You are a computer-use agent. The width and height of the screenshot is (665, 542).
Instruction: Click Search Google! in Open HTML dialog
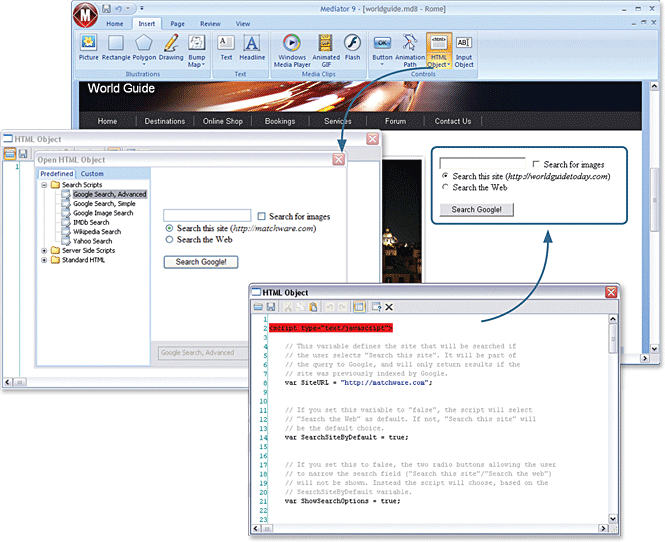[201, 262]
